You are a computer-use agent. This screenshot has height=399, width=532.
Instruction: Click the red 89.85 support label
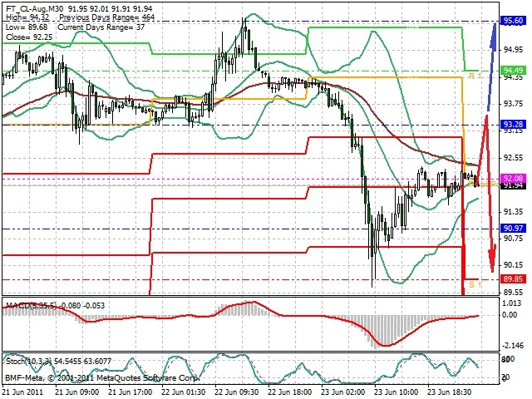click(x=513, y=279)
